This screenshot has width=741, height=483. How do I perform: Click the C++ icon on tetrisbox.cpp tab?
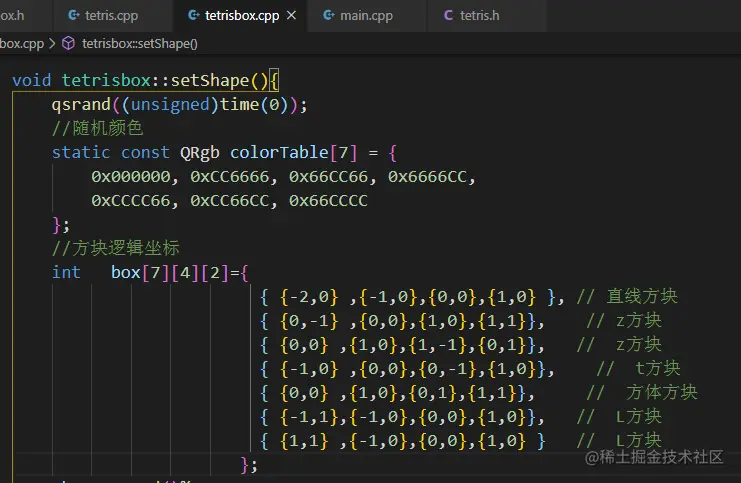[x=194, y=15]
